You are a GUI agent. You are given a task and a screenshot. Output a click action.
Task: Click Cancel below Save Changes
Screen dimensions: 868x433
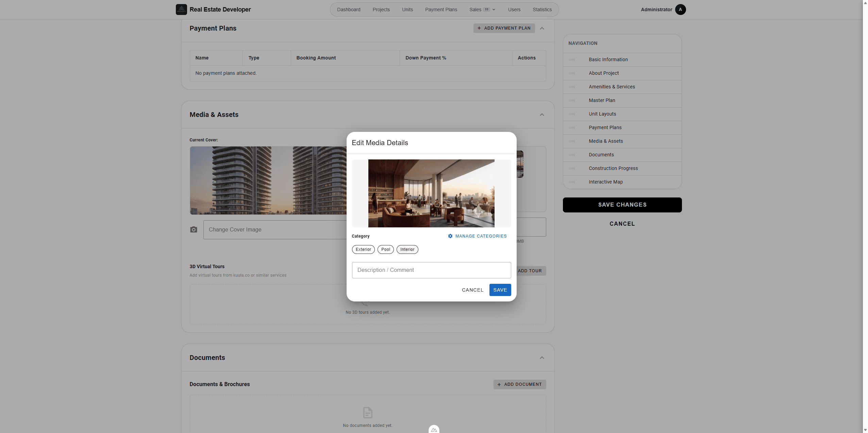coord(622,224)
